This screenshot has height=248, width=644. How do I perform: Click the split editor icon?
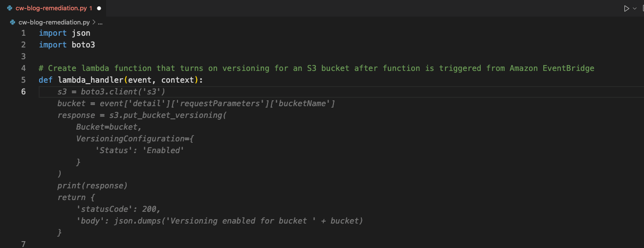tap(642, 8)
